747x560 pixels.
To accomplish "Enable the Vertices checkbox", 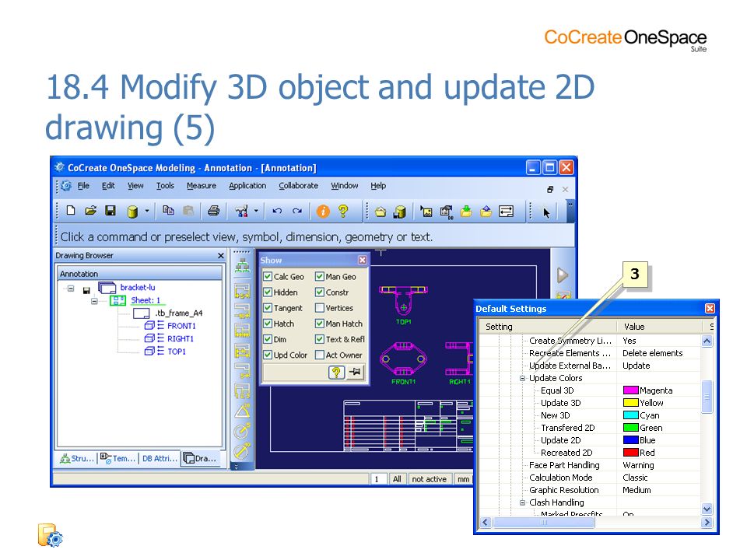I will click(x=320, y=308).
